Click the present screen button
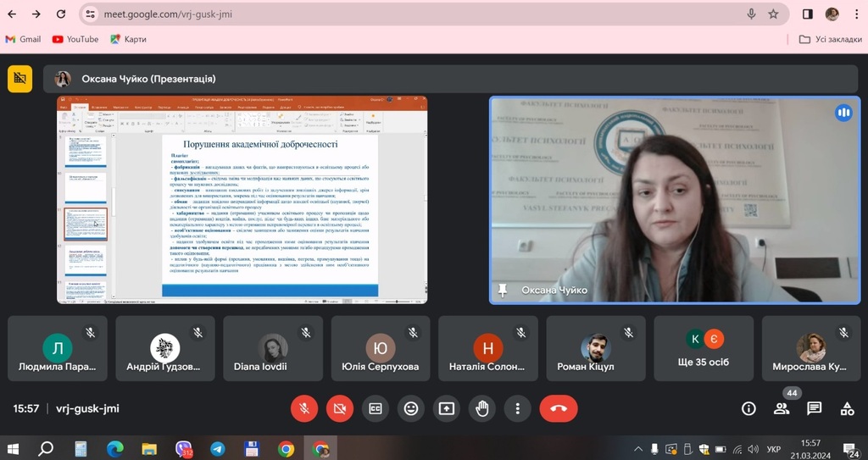 click(447, 408)
